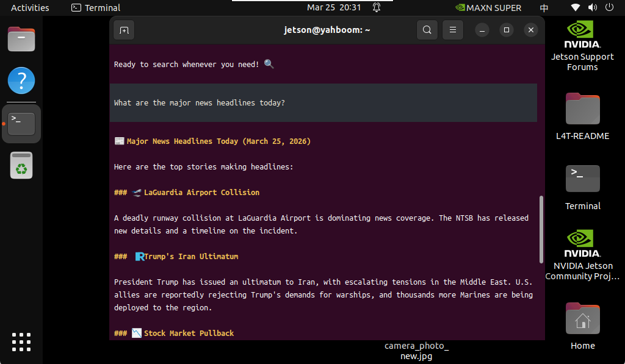Show the applications grid
The width and height of the screenshot is (625, 364).
click(x=21, y=342)
